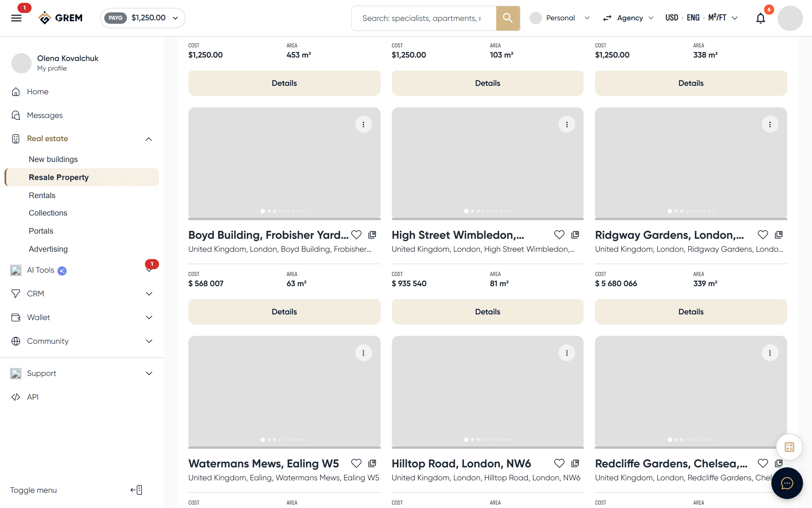The height and width of the screenshot is (508, 812).
Task: Open three-dot menu on High Street Wimbledon card
Action: tap(567, 124)
